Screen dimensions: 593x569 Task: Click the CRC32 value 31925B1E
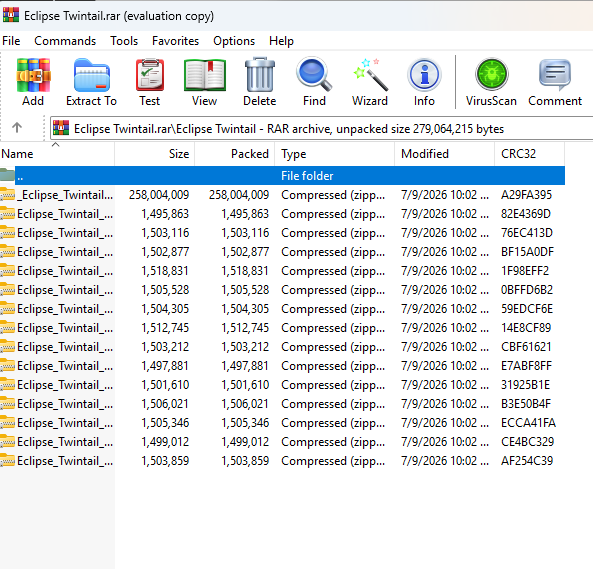pyautogui.click(x=525, y=385)
